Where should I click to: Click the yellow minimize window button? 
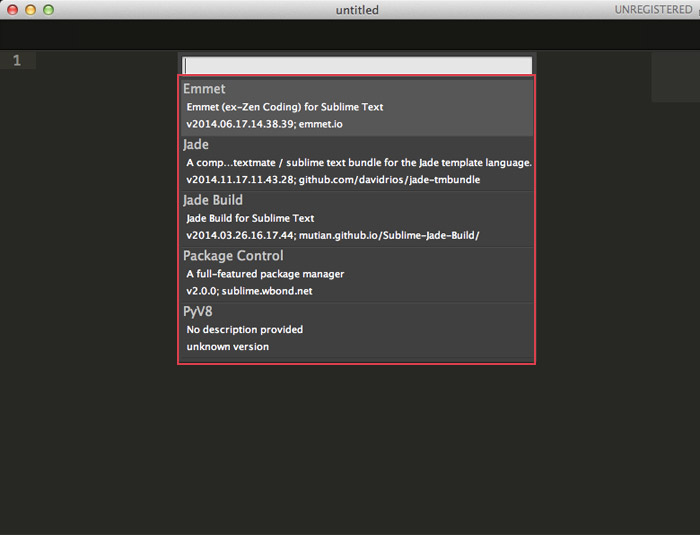[x=30, y=9]
